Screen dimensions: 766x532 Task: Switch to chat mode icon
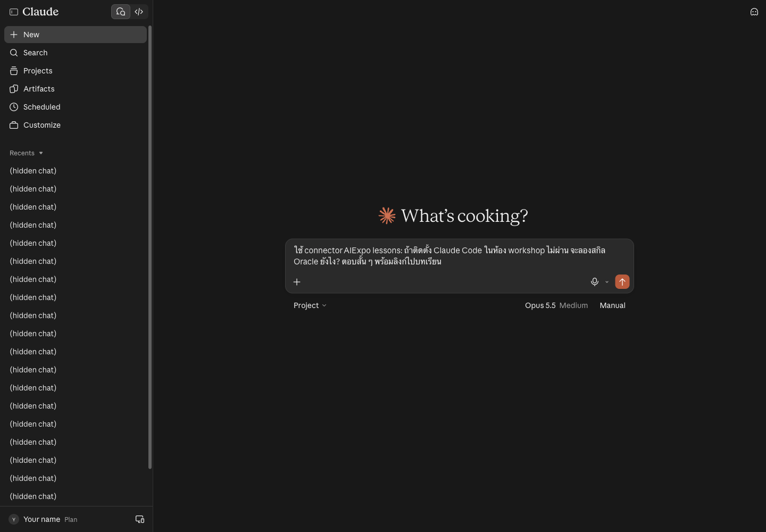121,12
